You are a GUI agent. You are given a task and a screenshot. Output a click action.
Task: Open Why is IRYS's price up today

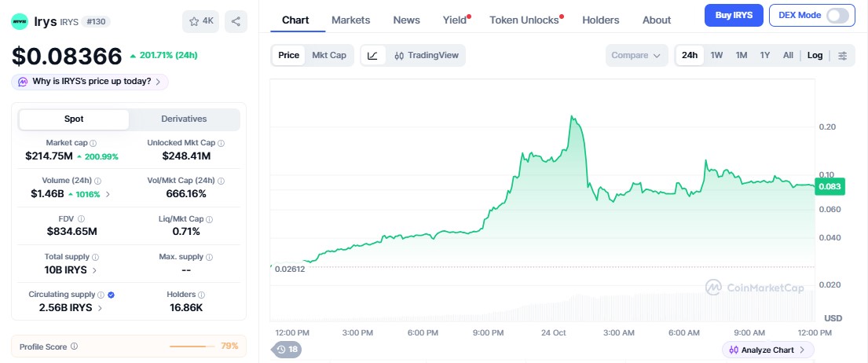coord(90,82)
